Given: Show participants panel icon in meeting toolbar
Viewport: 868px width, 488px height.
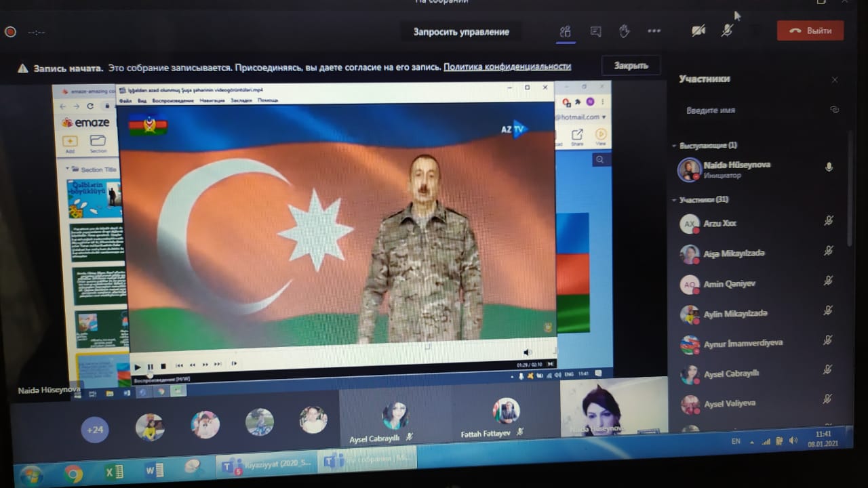Looking at the screenshot, I should [565, 31].
